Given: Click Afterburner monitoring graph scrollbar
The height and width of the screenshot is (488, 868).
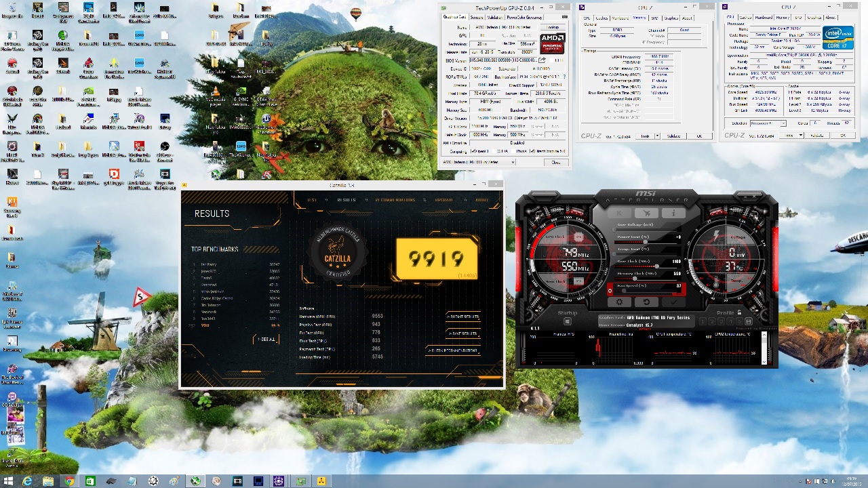Looking at the screenshot, I should click(764, 348).
